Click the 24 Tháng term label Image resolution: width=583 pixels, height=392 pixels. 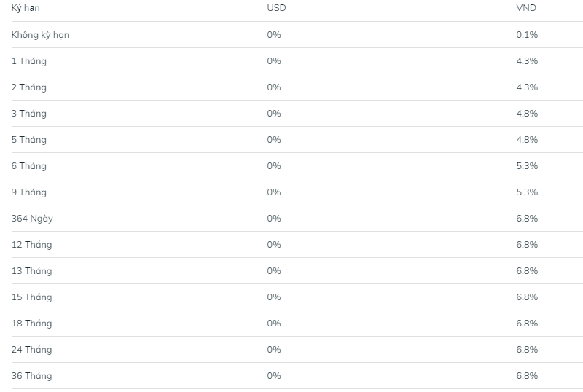pyautogui.click(x=31, y=350)
